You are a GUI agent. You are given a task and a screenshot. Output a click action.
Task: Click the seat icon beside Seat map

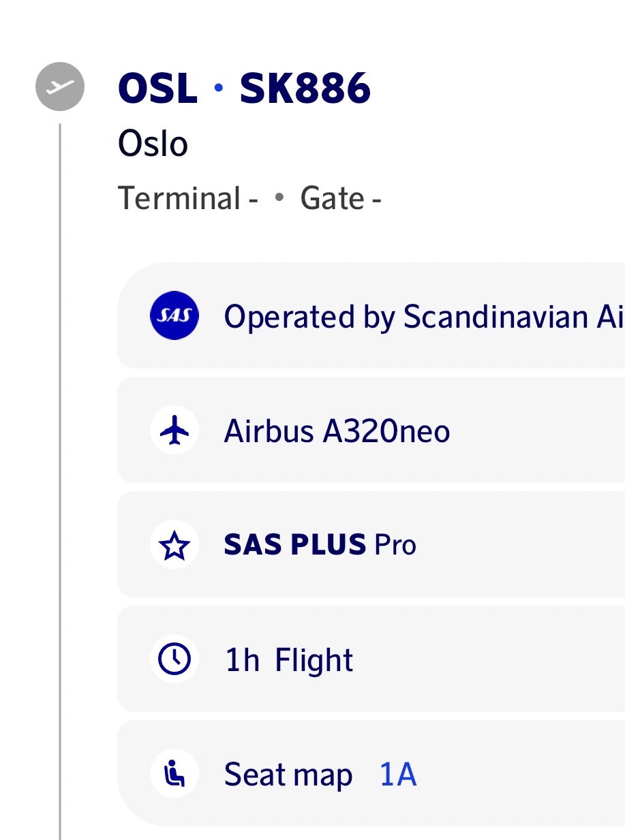coord(174,774)
